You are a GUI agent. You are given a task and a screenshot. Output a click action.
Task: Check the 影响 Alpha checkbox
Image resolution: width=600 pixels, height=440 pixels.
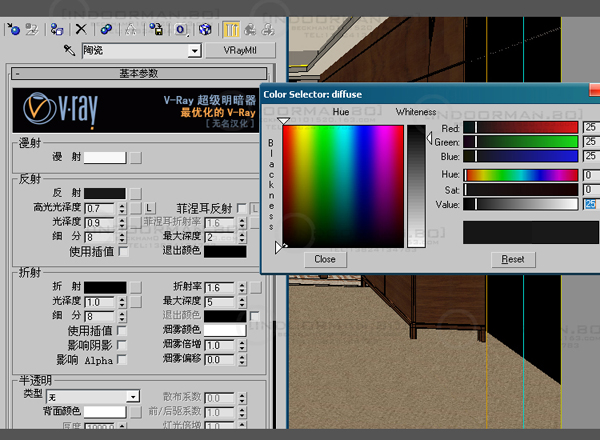click(122, 359)
